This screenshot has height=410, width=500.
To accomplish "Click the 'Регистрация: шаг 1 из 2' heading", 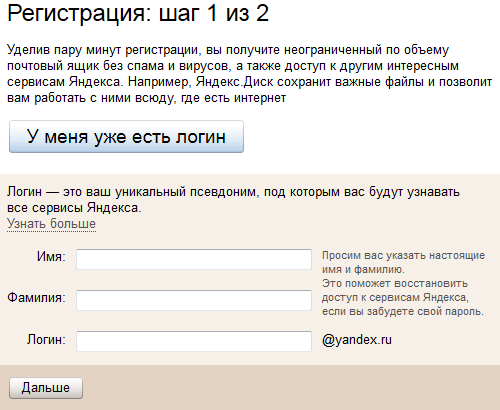I will [138, 14].
